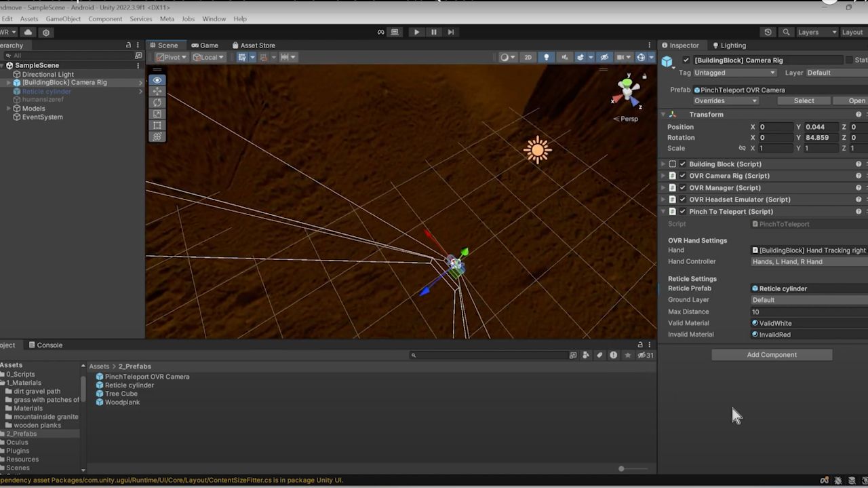Click the orientation gizmo lock icon
This screenshot has height=488, width=868.
point(644,77)
